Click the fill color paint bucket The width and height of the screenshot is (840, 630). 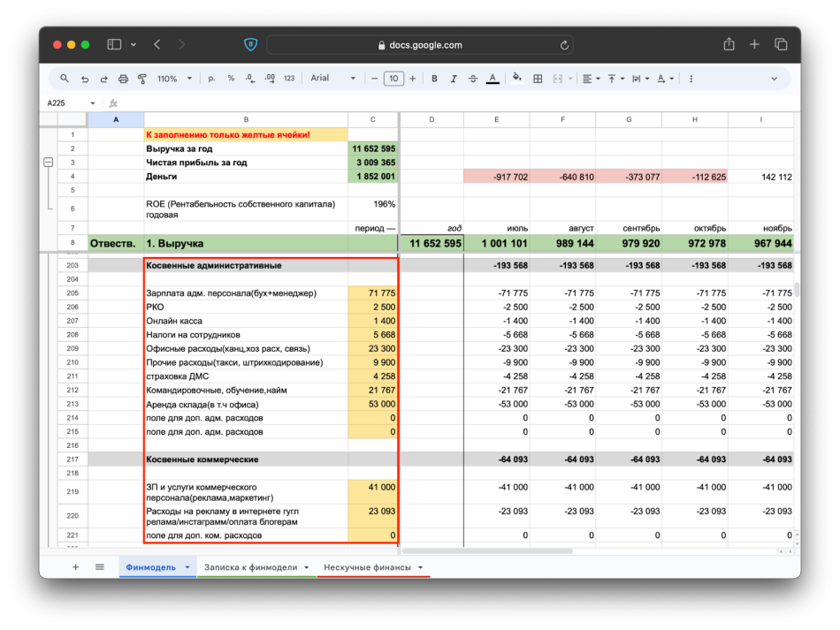pos(515,79)
